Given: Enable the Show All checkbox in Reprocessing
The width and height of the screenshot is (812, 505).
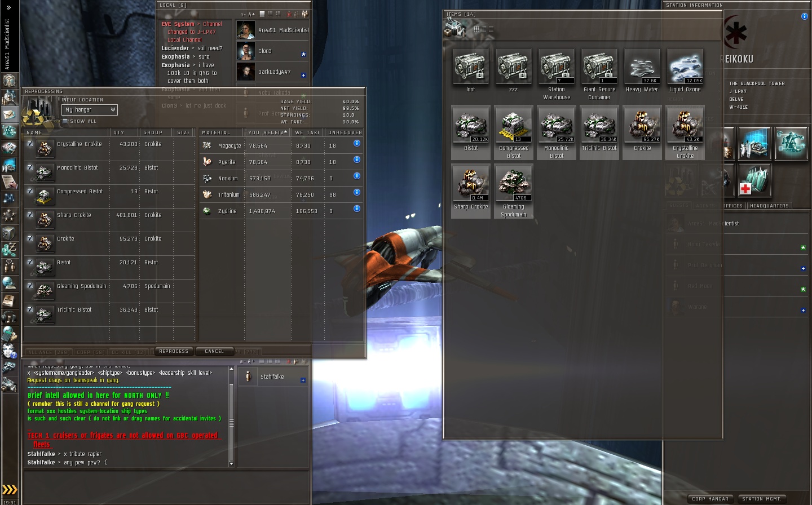Looking at the screenshot, I should (x=65, y=121).
